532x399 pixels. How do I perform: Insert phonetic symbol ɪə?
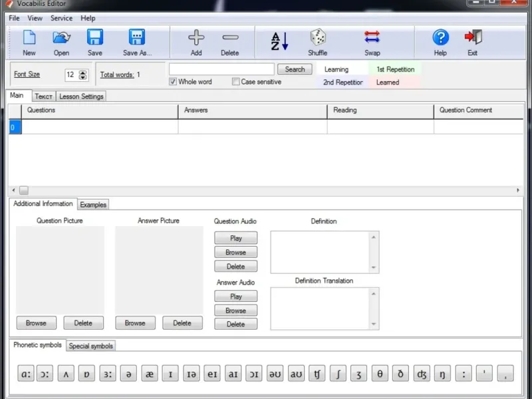(x=192, y=374)
